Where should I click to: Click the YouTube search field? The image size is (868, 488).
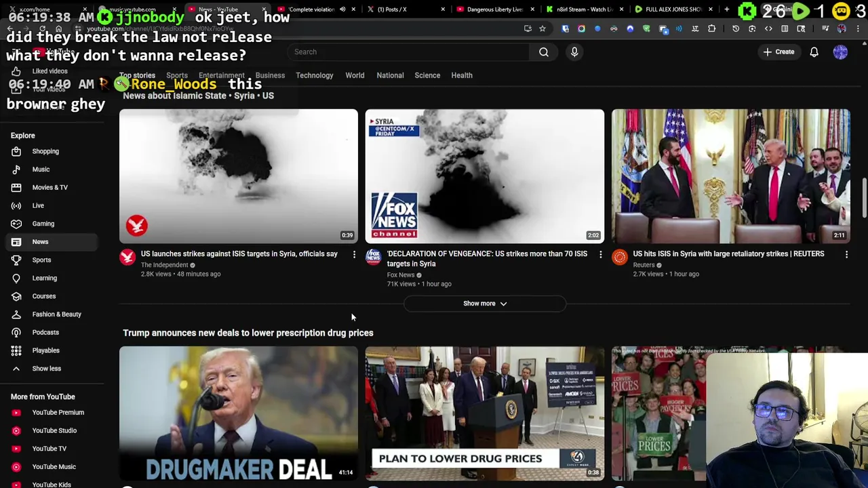click(x=408, y=52)
